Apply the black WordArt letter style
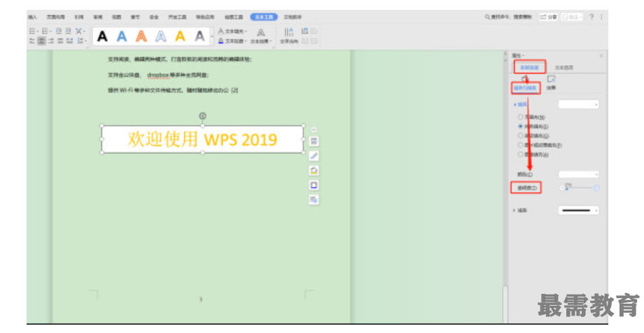This screenshot has height=333, width=644. pyautogui.click(x=102, y=36)
